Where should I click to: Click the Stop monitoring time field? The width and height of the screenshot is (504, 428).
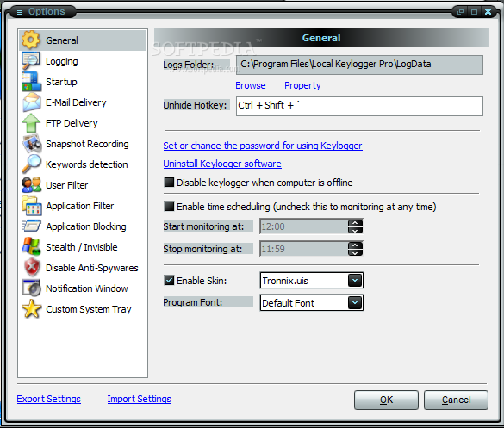point(304,249)
